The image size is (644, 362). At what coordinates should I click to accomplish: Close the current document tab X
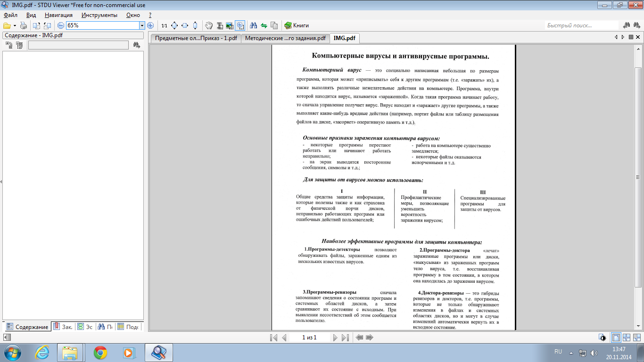637,37
